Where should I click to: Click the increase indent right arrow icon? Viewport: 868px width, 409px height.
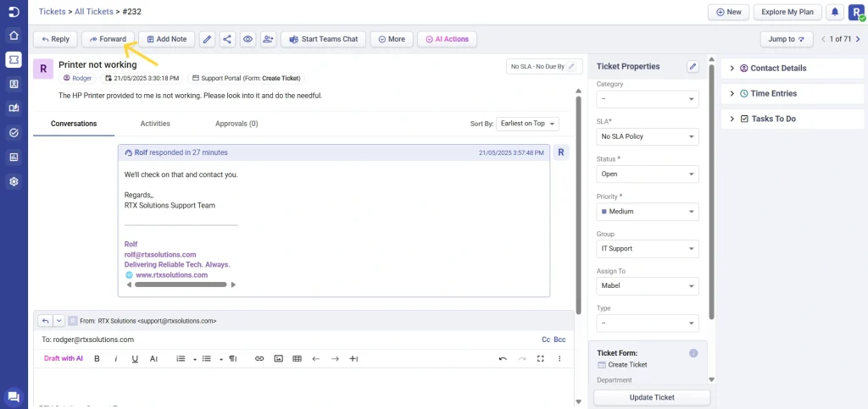point(334,359)
